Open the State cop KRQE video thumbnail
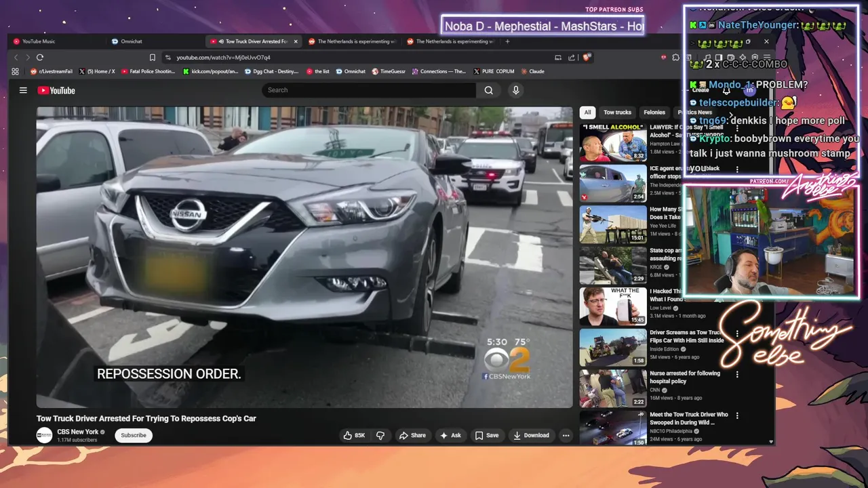 [x=613, y=265]
